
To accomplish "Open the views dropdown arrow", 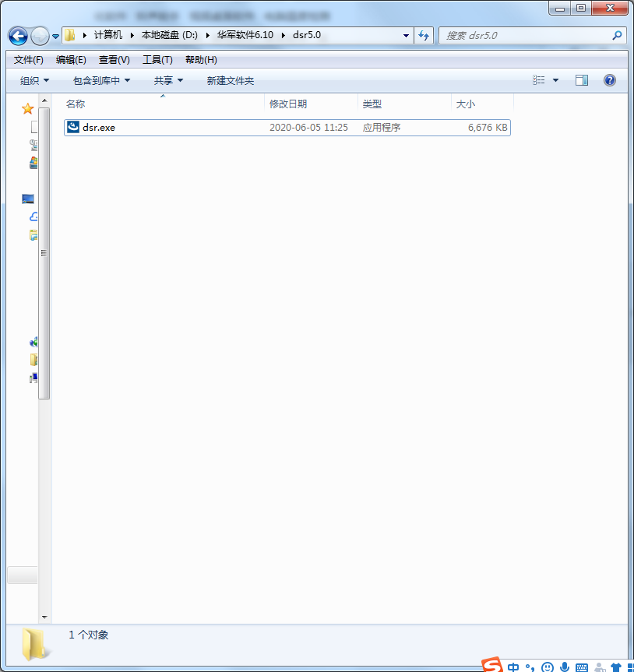I will tap(555, 79).
